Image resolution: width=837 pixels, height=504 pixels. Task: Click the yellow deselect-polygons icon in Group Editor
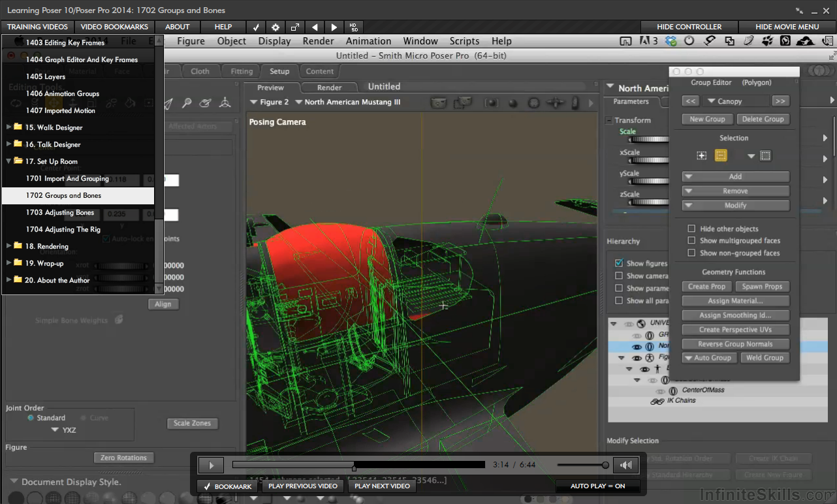pos(721,155)
